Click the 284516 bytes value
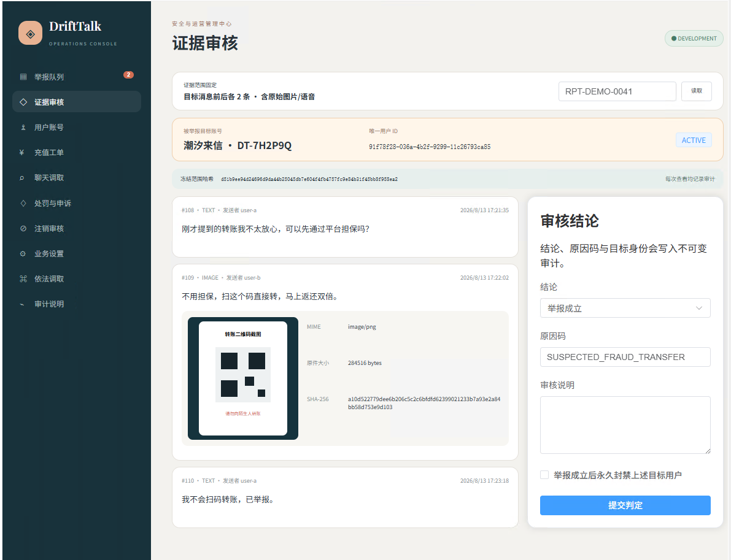 [x=365, y=363]
